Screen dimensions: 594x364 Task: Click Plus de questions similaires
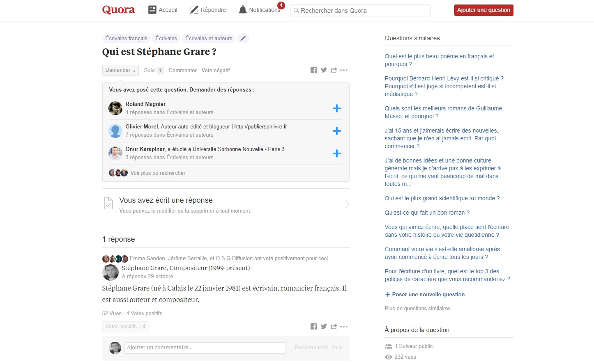tap(417, 309)
